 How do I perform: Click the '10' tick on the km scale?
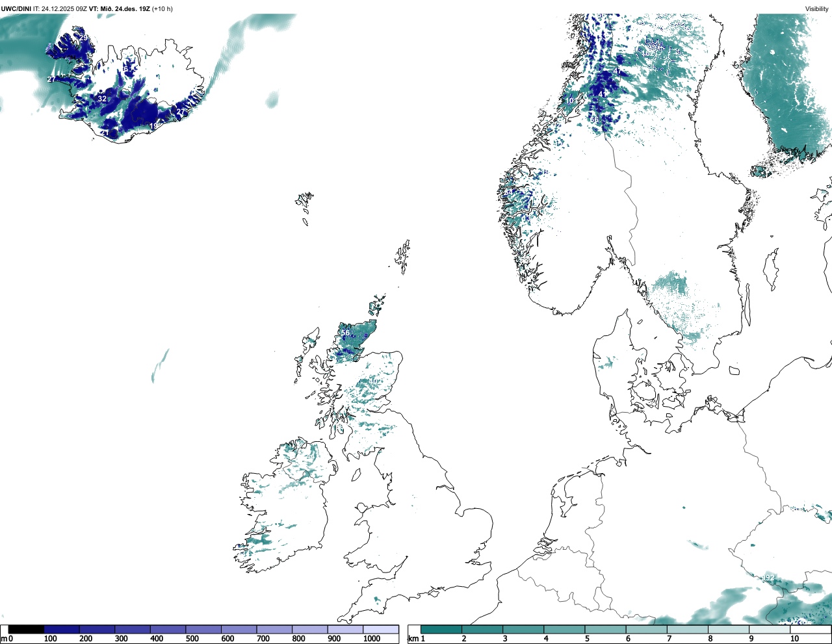tap(794, 639)
